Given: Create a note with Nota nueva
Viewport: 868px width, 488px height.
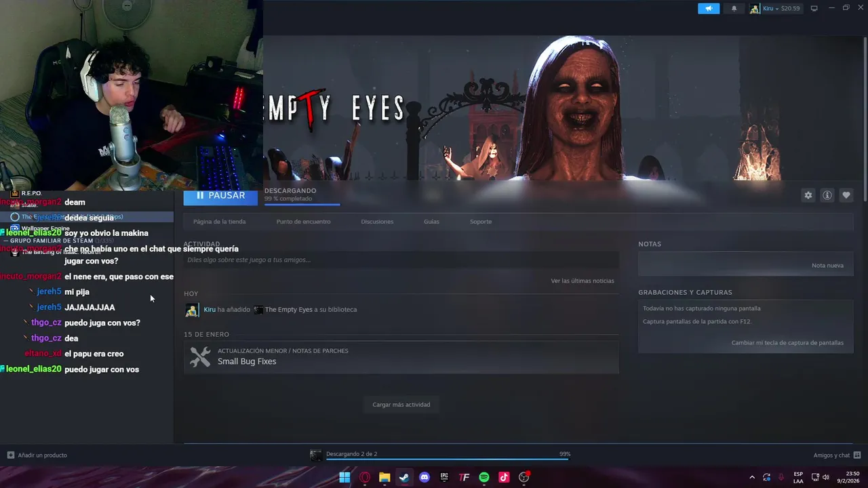Looking at the screenshot, I should click(827, 266).
